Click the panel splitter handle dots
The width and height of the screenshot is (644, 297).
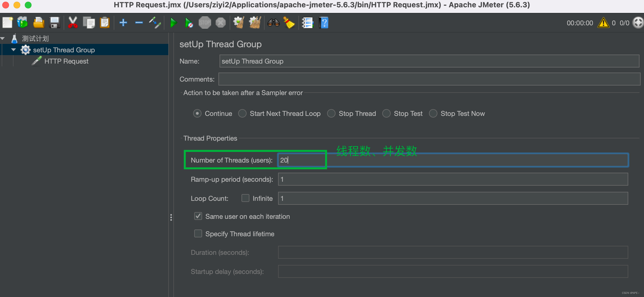[x=171, y=217]
